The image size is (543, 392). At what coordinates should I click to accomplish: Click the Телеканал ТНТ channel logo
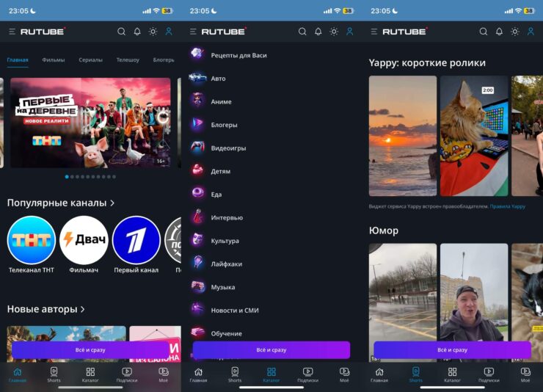(32, 240)
